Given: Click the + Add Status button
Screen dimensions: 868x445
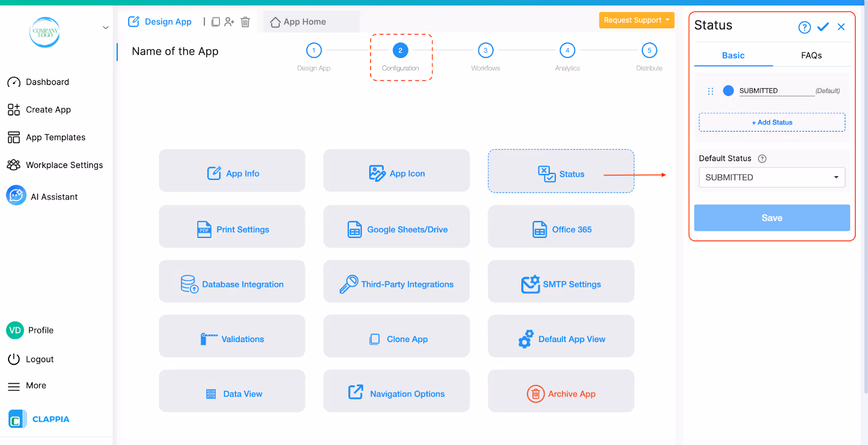Looking at the screenshot, I should [x=772, y=122].
